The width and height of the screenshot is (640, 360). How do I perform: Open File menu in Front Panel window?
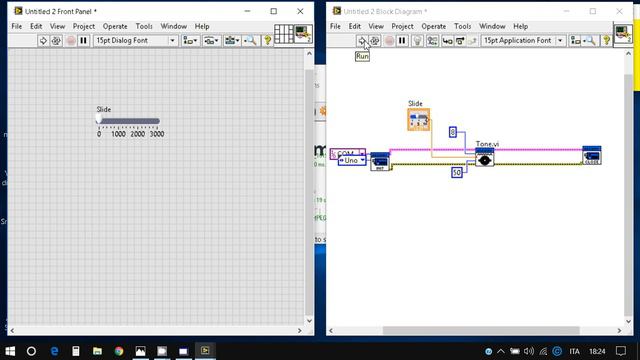point(17,26)
